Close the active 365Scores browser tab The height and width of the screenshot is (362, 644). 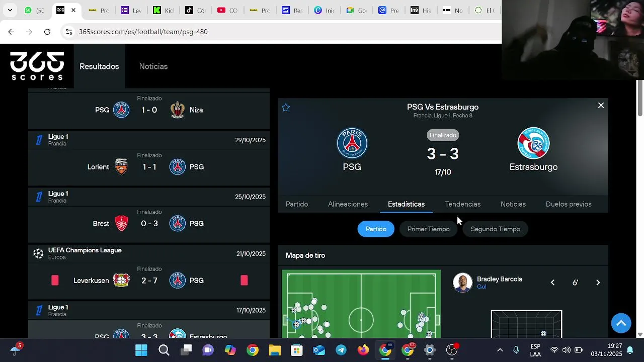[x=73, y=10]
